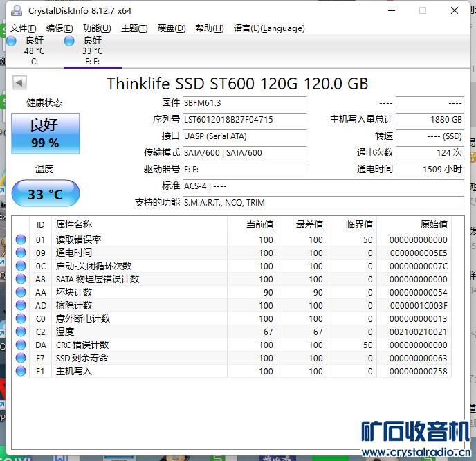Open the 硬盘(D) menu

pos(172,28)
